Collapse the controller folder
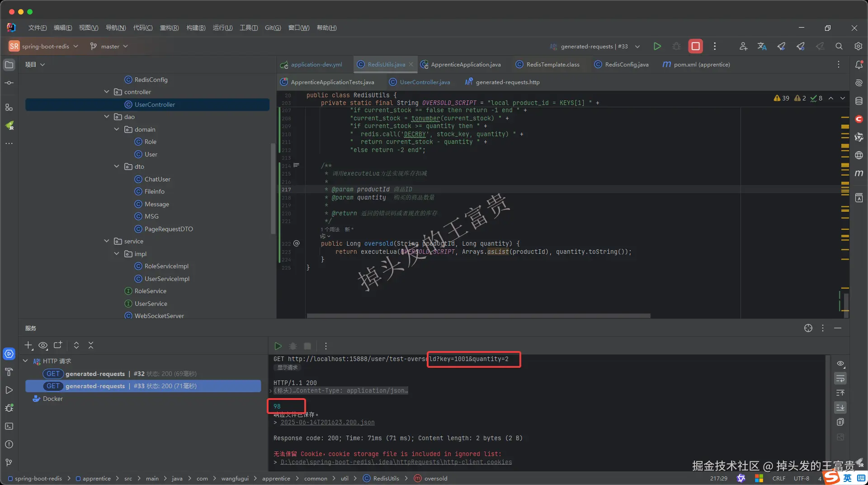Viewport: 868px width, 485px height. click(x=107, y=92)
